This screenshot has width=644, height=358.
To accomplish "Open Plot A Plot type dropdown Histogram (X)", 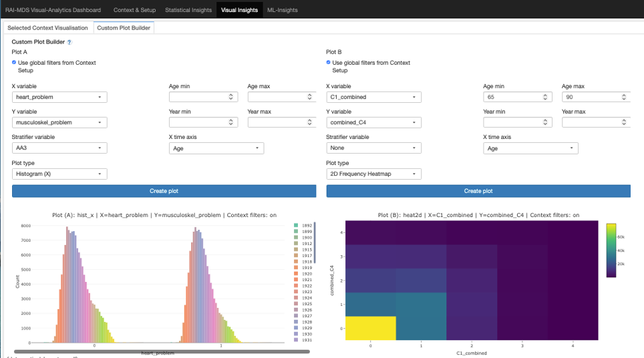I will [x=59, y=174].
